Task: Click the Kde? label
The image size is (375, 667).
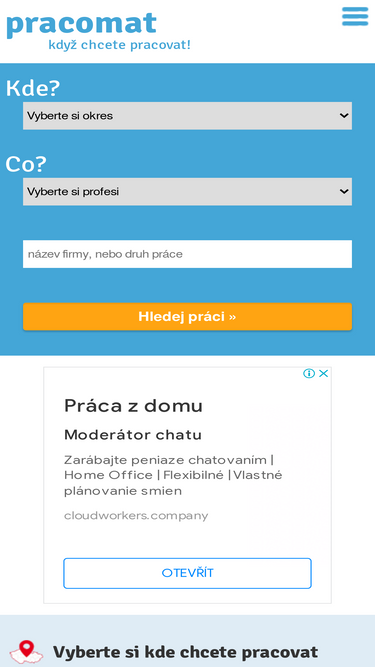Action: tap(33, 88)
